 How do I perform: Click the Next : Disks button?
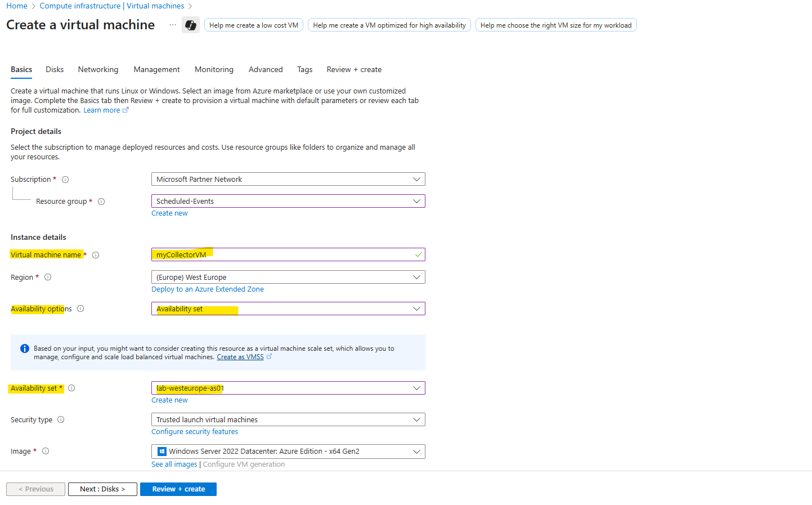[102, 489]
